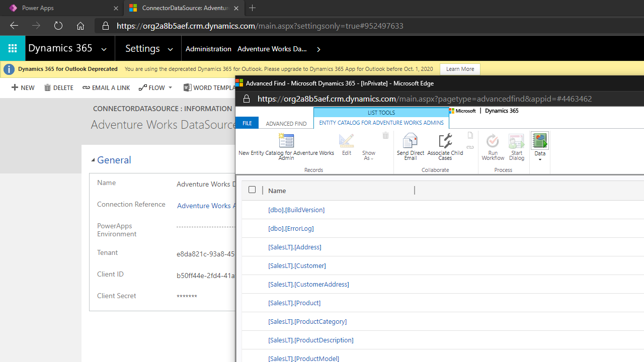644x362 pixels.
Task: Click New Entity Catalog for Adventure Works Admin
Action: (286, 147)
